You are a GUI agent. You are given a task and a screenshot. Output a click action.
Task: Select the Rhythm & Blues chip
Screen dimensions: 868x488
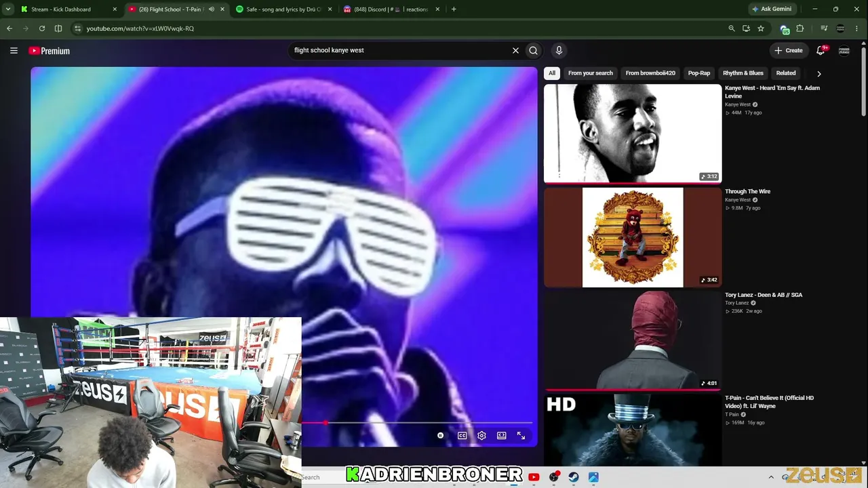pos(743,73)
